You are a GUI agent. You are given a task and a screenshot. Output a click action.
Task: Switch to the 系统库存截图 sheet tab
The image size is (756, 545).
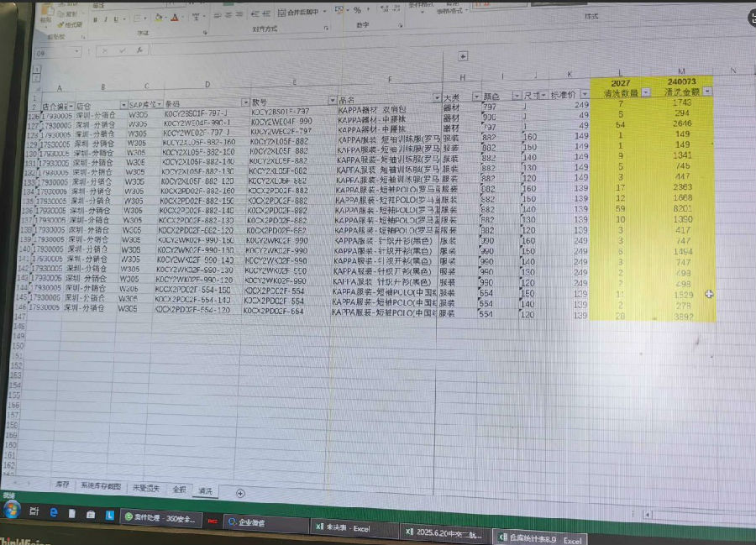click(101, 485)
